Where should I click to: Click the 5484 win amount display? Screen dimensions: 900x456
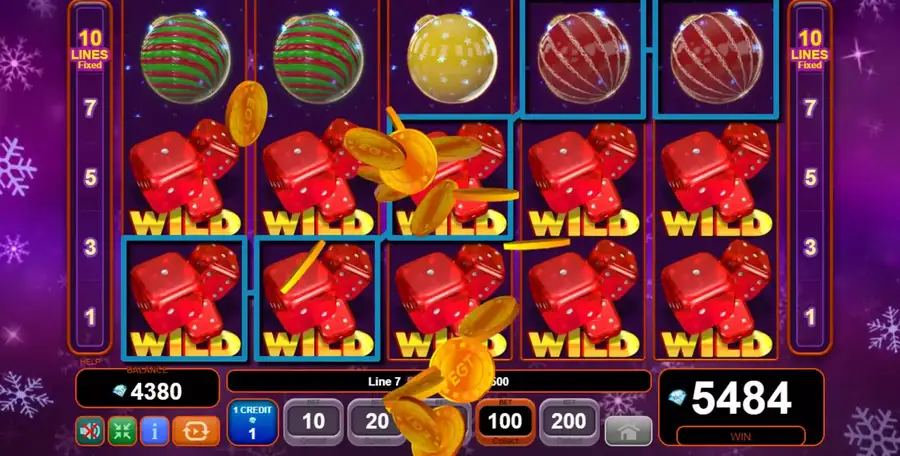(x=741, y=399)
